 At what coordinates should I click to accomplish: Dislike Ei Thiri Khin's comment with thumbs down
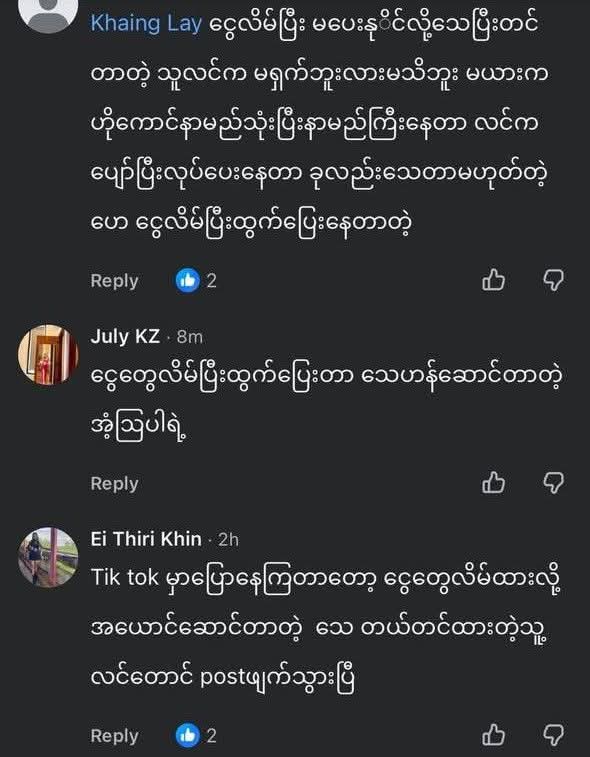[553, 734]
